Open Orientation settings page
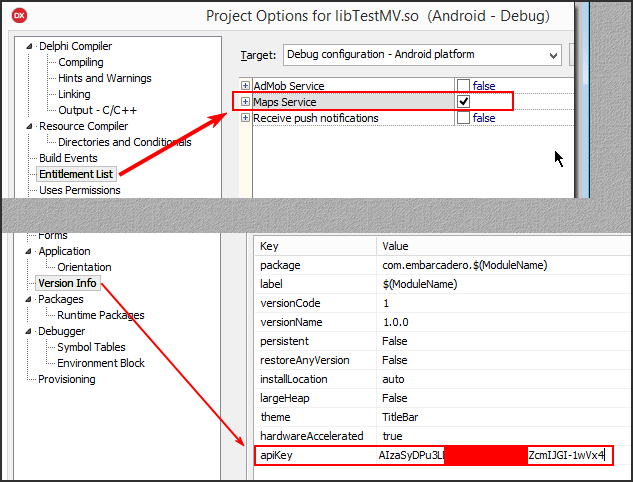 pyautogui.click(x=84, y=267)
